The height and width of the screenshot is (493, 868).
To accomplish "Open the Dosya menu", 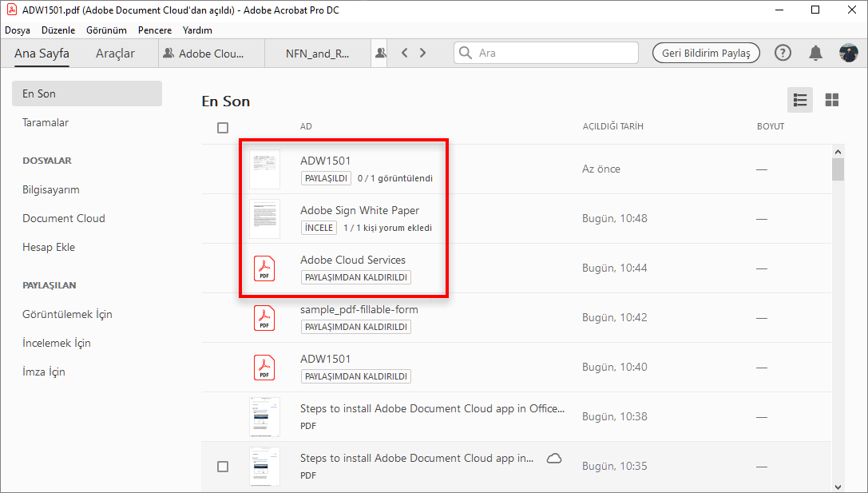I will tap(17, 30).
